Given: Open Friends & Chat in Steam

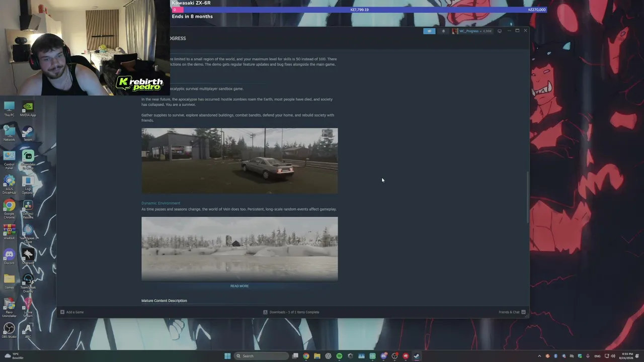Looking at the screenshot, I should click(512, 312).
